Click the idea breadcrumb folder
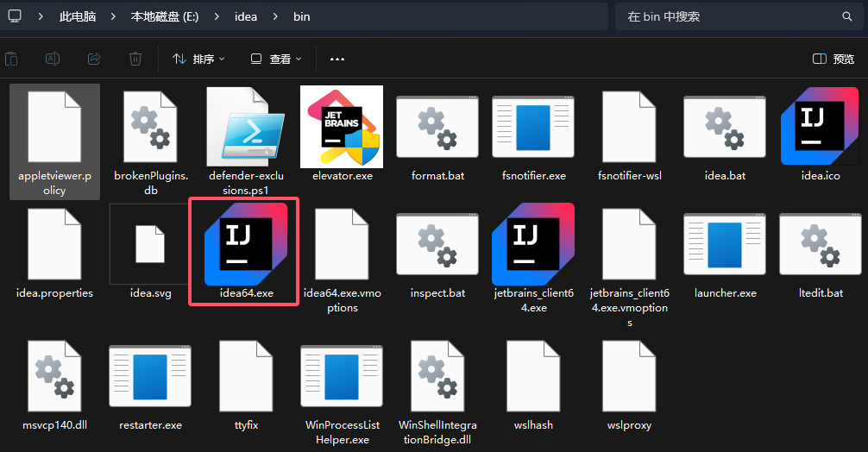The width and height of the screenshot is (868, 452). point(246,16)
